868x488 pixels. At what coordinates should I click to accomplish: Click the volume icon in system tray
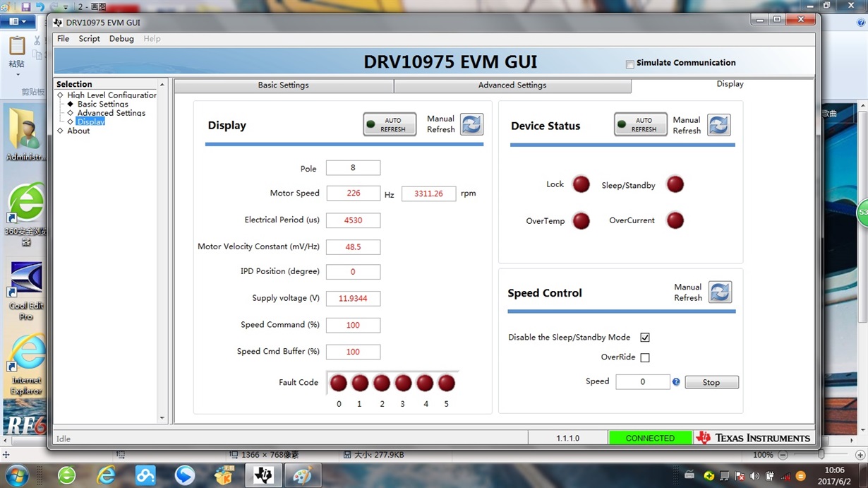pyautogui.click(x=755, y=476)
